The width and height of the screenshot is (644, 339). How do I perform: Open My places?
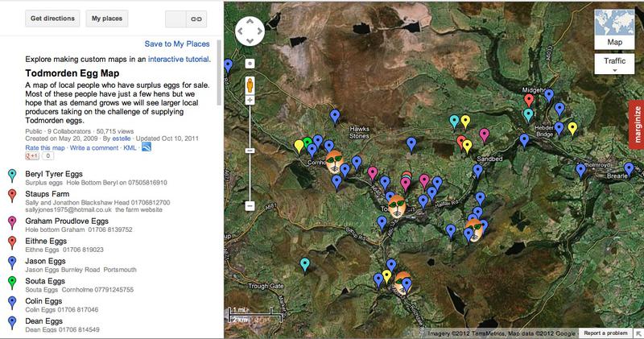107,19
